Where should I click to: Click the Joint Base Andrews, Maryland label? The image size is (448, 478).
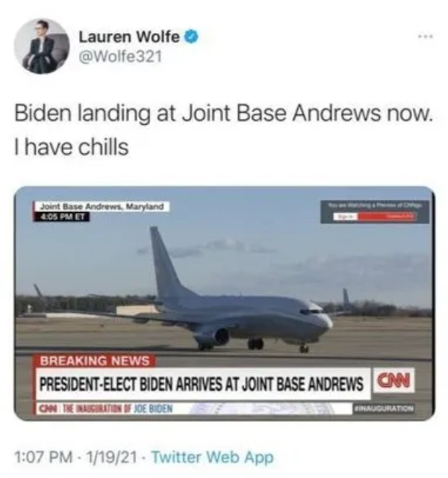click(x=102, y=207)
